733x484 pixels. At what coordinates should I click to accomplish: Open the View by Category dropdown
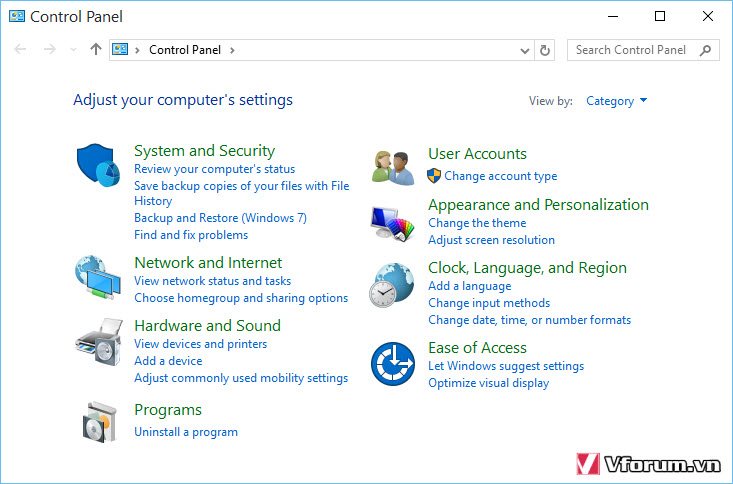pyautogui.click(x=617, y=101)
